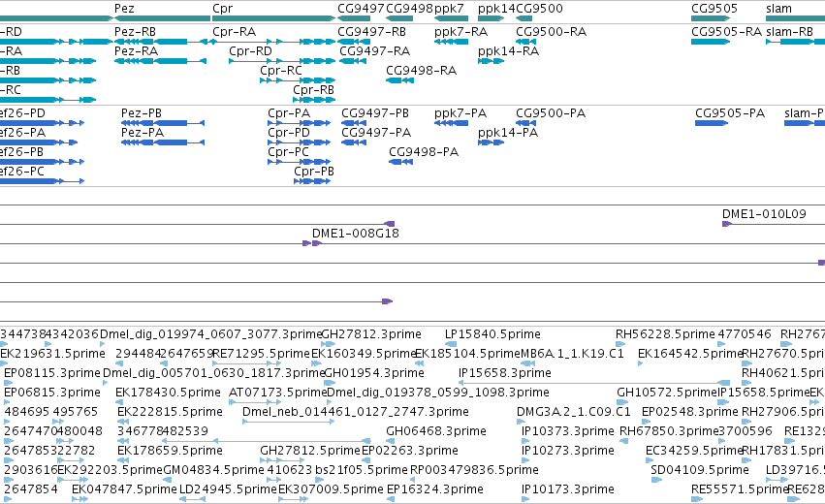Click the CG9498-RA transcript
This screenshot has height=504, width=825.
399,80
